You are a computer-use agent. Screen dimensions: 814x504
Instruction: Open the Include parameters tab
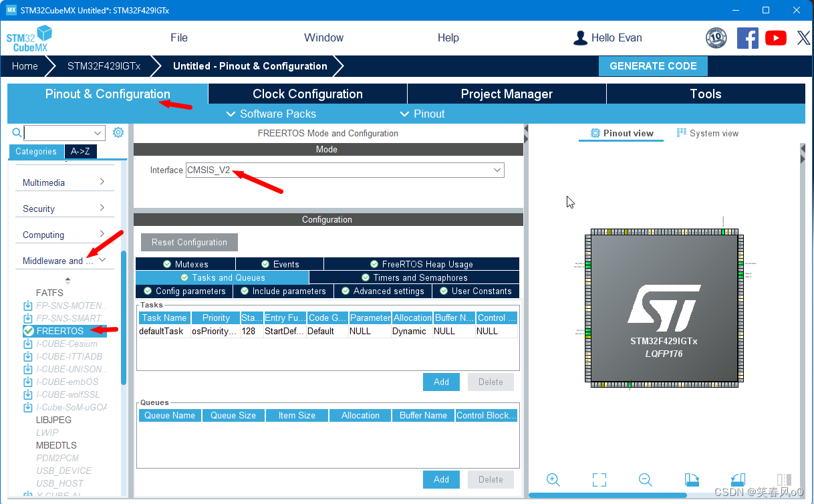[x=283, y=291]
